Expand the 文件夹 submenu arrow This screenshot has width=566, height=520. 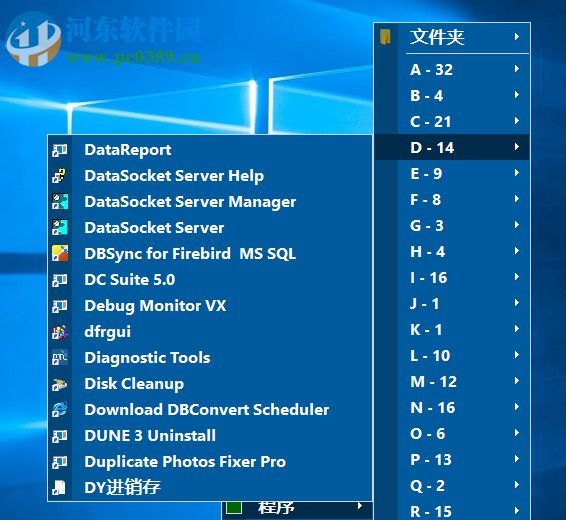coord(517,37)
